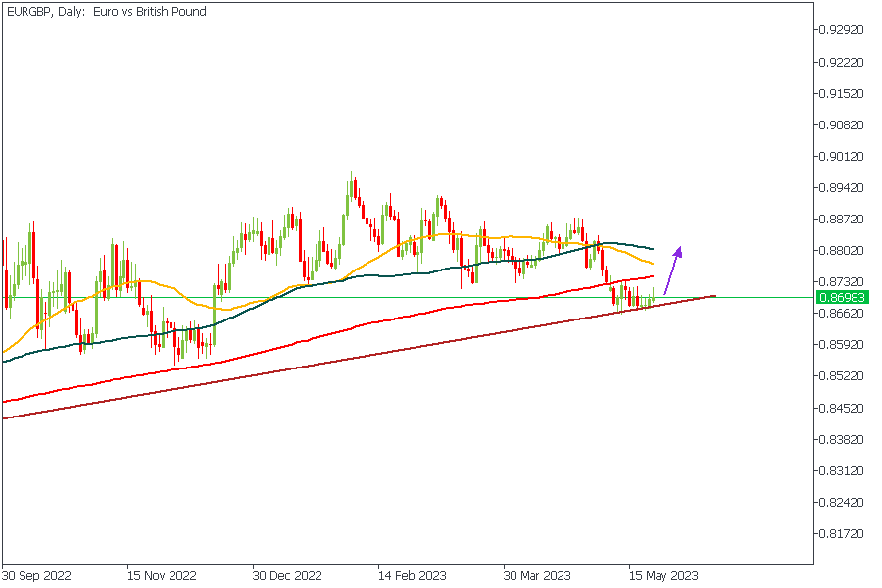This screenshot has height=588, width=882.
Task: Click the 0.85220 price axis label
Action: [843, 376]
